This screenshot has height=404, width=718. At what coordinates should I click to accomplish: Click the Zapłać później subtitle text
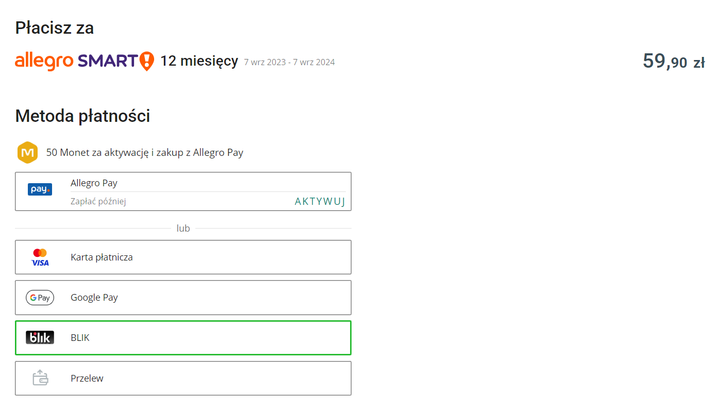pos(98,201)
